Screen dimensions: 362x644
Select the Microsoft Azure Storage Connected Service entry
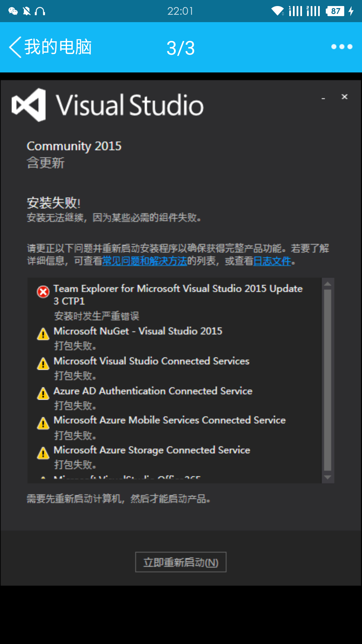click(x=152, y=450)
